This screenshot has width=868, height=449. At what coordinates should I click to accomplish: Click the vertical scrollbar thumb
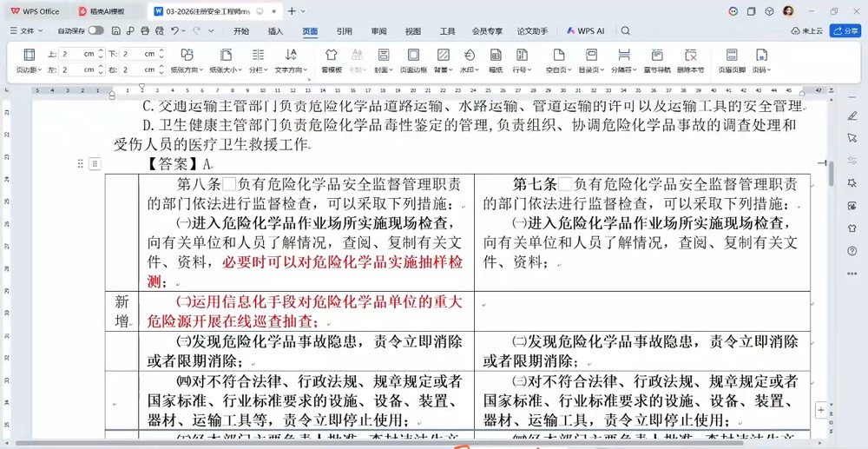[x=832, y=173]
